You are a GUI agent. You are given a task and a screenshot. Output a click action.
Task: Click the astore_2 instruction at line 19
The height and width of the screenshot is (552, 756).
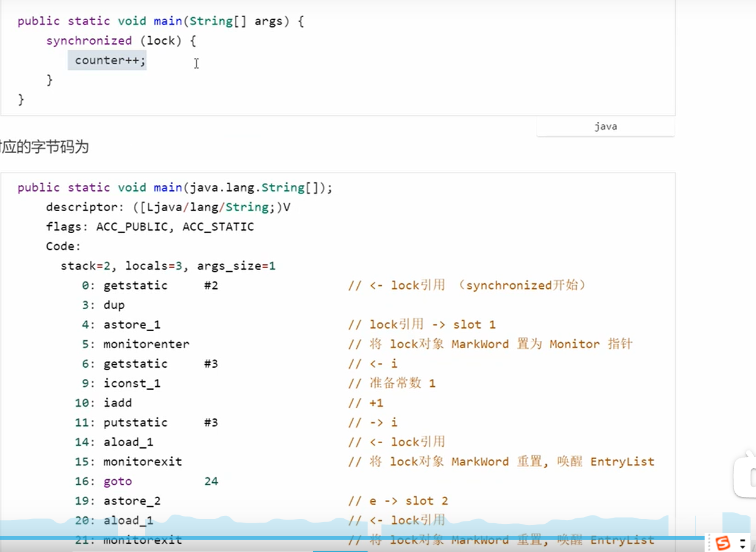pos(132,501)
